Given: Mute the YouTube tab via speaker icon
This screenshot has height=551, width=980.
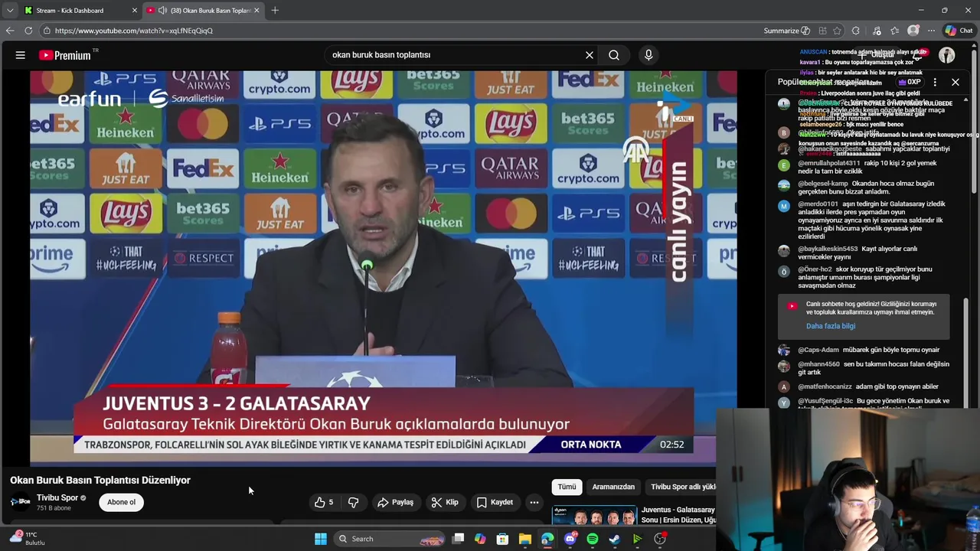Looking at the screenshot, I should tap(162, 10).
